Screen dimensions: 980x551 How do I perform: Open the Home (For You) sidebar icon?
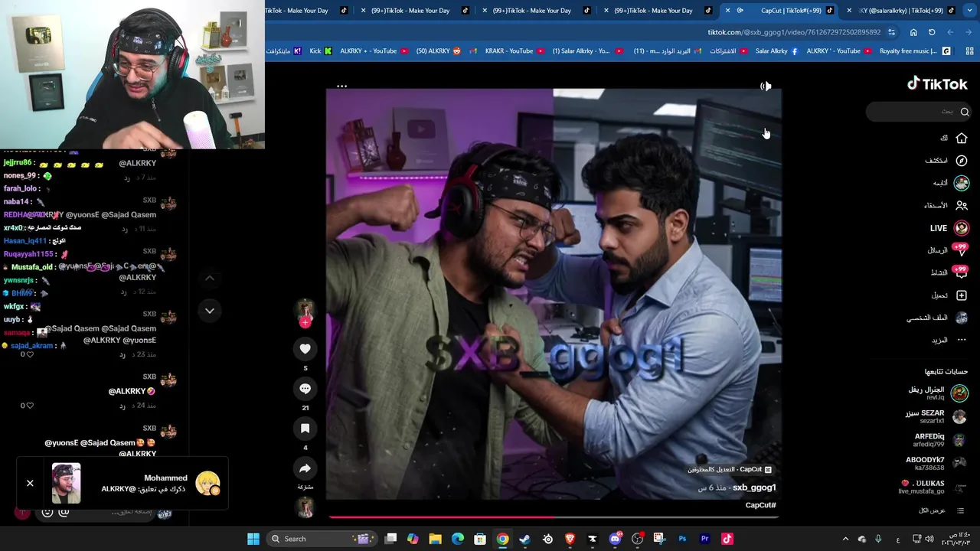click(962, 139)
